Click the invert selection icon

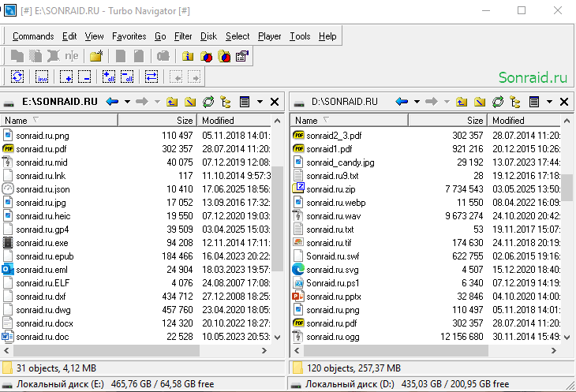coord(42,77)
